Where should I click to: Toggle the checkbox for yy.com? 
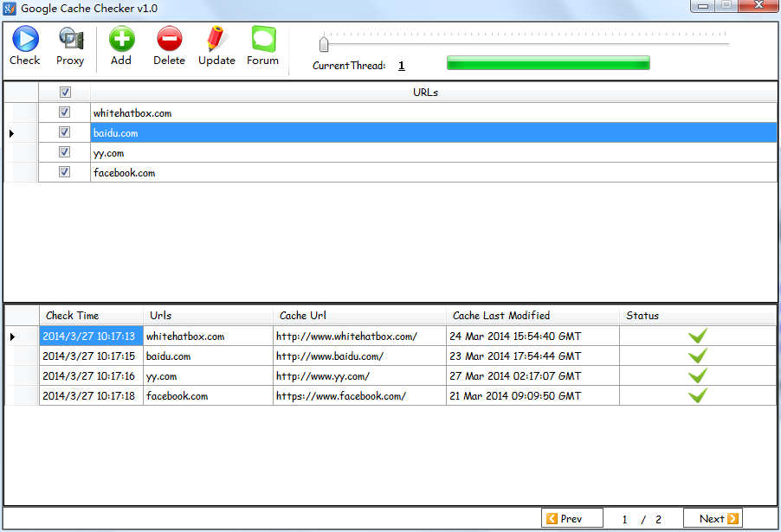pyautogui.click(x=64, y=152)
